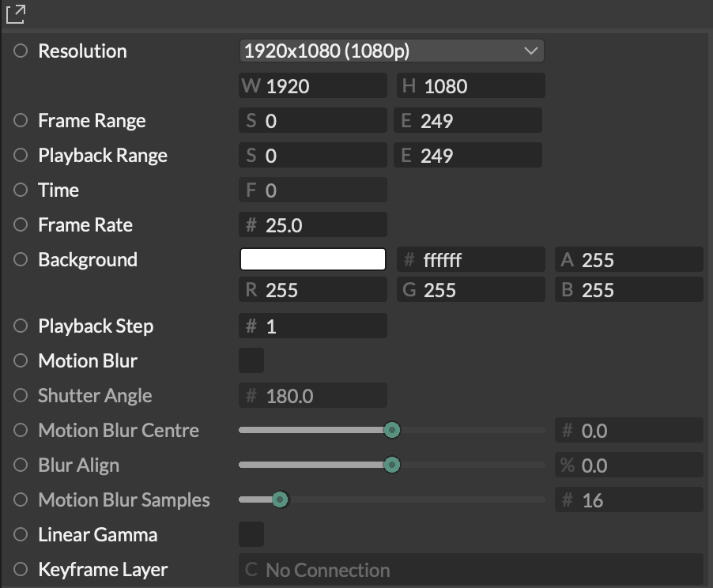Toggle the Linear Gamma checkbox
This screenshot has height=588, width=713.
[x=251, y=534]
